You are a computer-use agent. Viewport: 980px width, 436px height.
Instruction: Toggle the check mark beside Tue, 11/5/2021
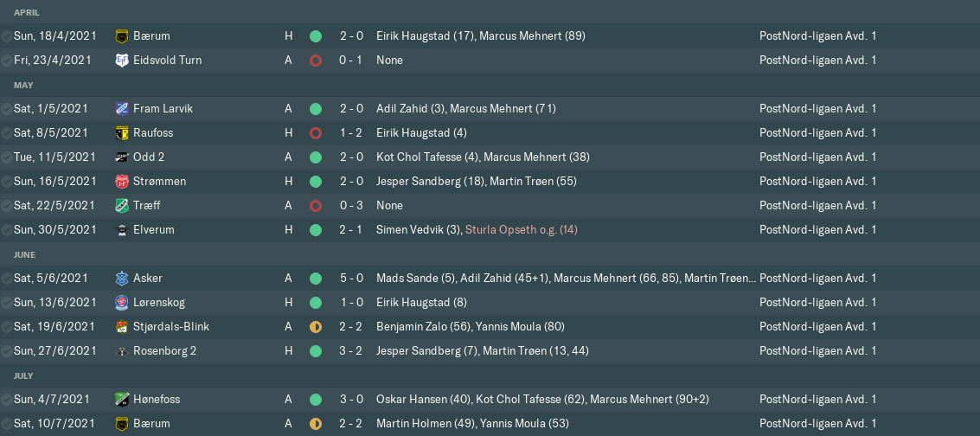[6, 157]
